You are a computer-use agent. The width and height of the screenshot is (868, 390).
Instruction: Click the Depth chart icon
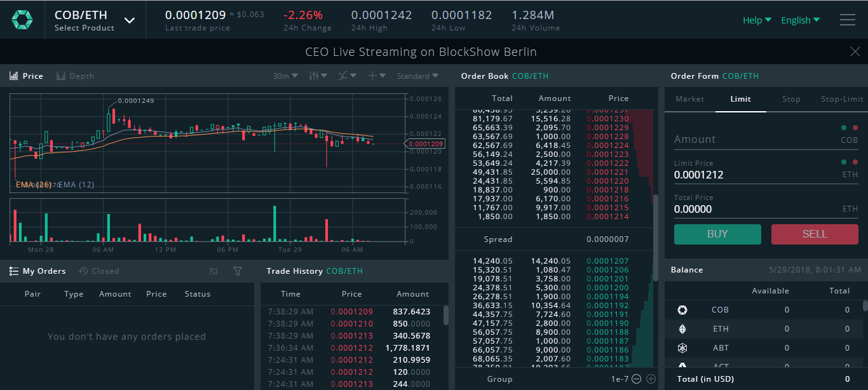coord(61,76)
